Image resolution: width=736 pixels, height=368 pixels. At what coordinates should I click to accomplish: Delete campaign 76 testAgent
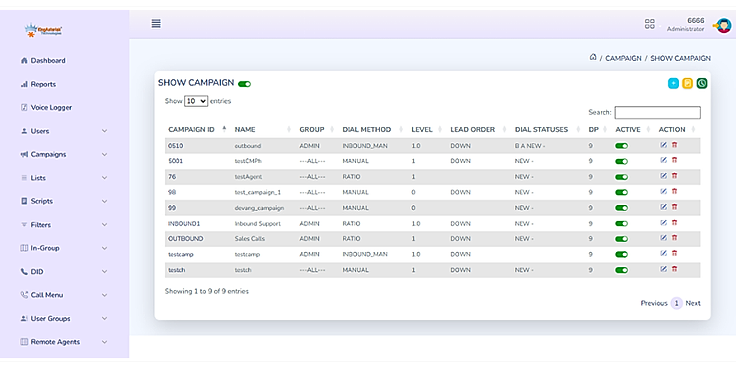675,176
